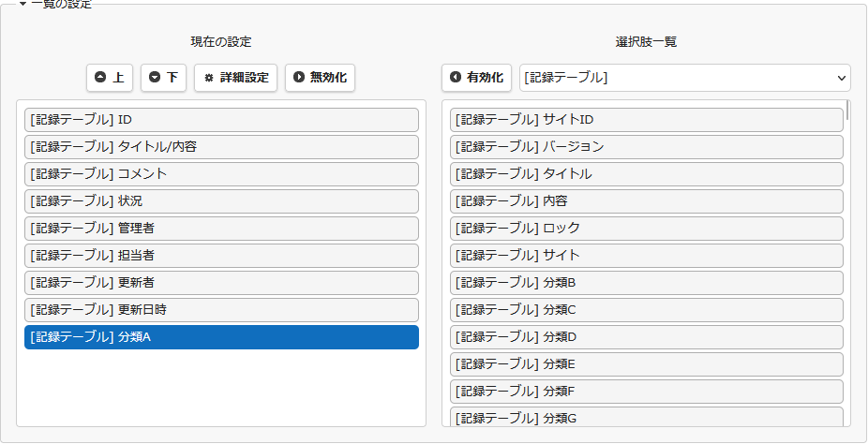Open 詳細設定 via its gear icon
Viewport: 868px width, 444px height.
coord(209,78)
